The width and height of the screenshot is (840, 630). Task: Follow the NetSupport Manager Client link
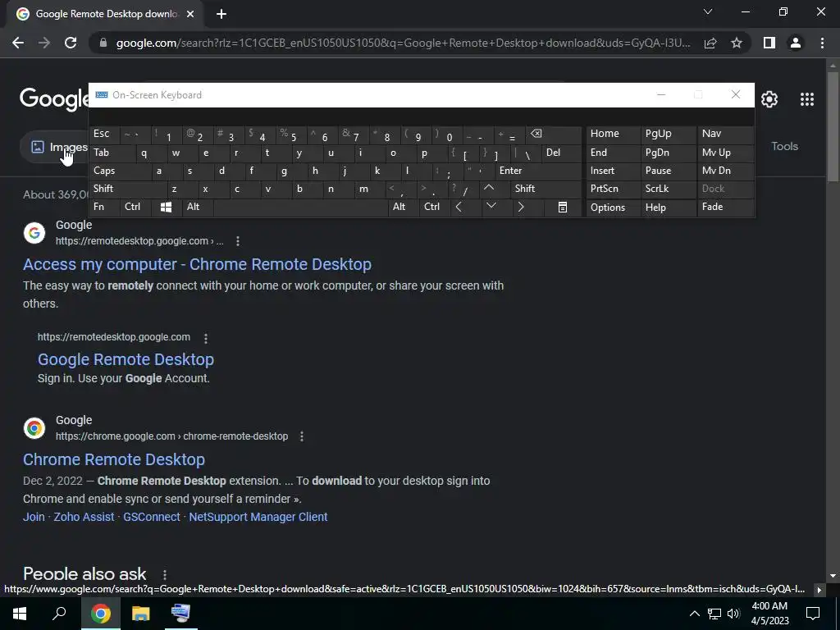[258, 517]
